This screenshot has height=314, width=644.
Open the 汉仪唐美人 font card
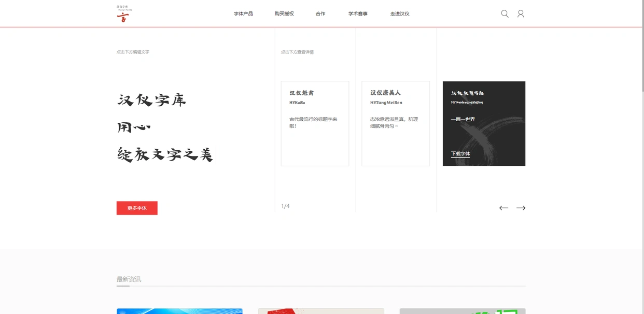[x=395, y=123]
